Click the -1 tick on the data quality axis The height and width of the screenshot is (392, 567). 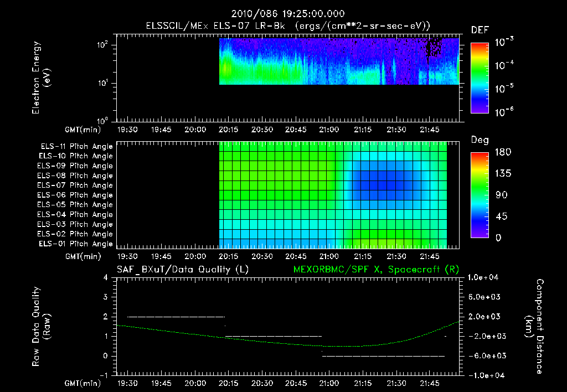(104, 375)
